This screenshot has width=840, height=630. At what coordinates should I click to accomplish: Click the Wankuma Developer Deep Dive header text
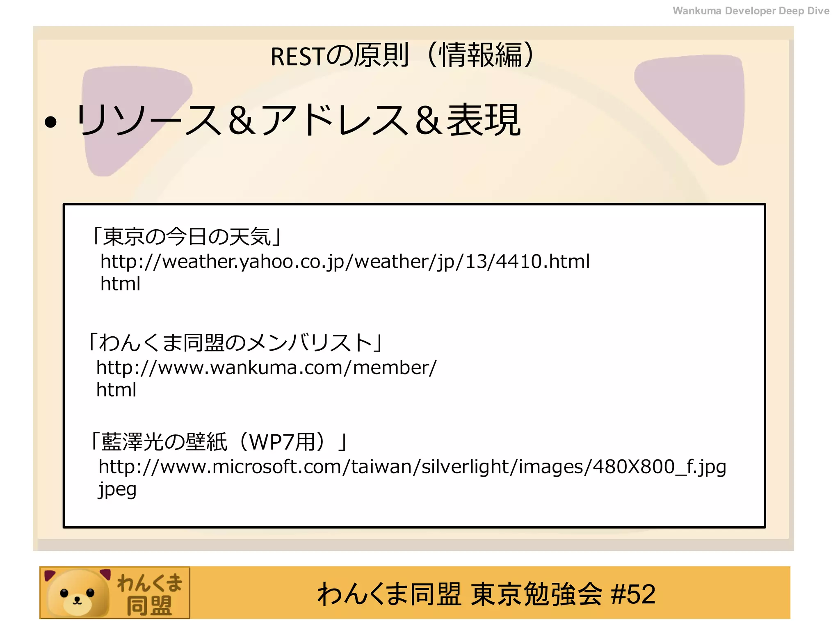(x=751, y=11)
